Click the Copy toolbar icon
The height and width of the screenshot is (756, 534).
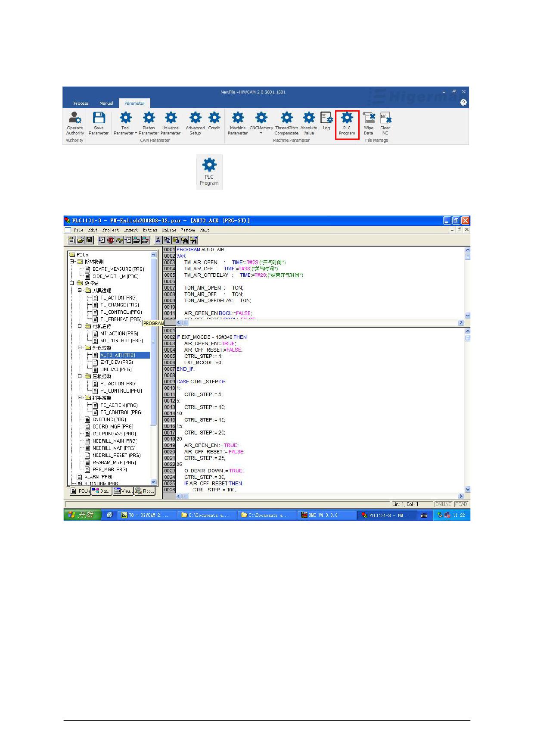click(167, 240)
